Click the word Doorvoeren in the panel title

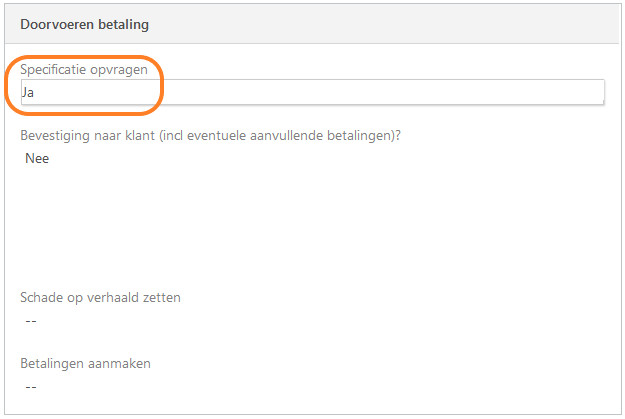pos(57,24)
